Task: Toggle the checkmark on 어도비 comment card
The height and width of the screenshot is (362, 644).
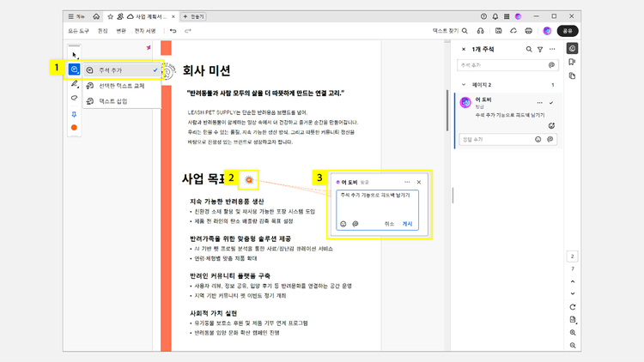Action: point(551,103)
